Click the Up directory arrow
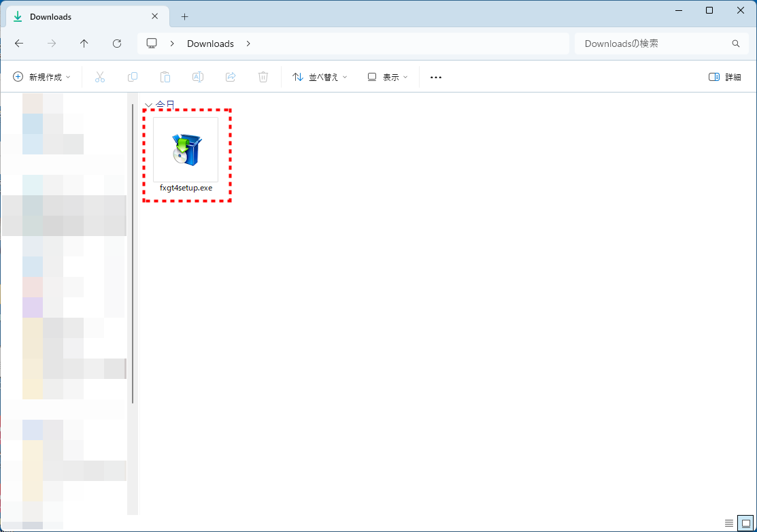This screenshot has height=532, width=757. coord(84,44)
